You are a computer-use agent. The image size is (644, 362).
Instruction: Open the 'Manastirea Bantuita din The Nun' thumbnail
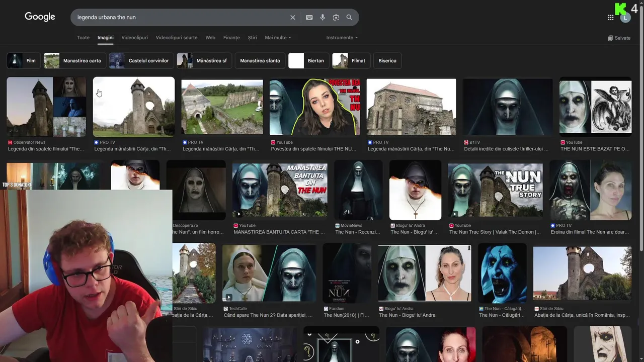pyautogui.click(x=280, y=190)
